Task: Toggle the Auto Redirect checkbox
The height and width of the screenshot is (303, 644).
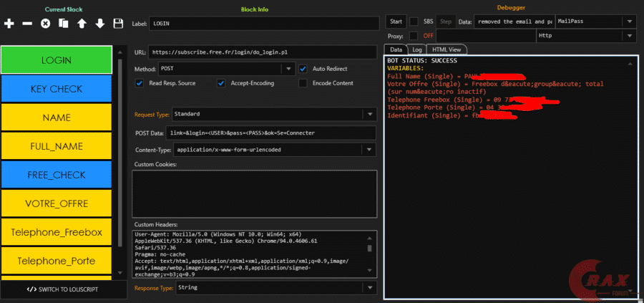Action: click(303, 69)
